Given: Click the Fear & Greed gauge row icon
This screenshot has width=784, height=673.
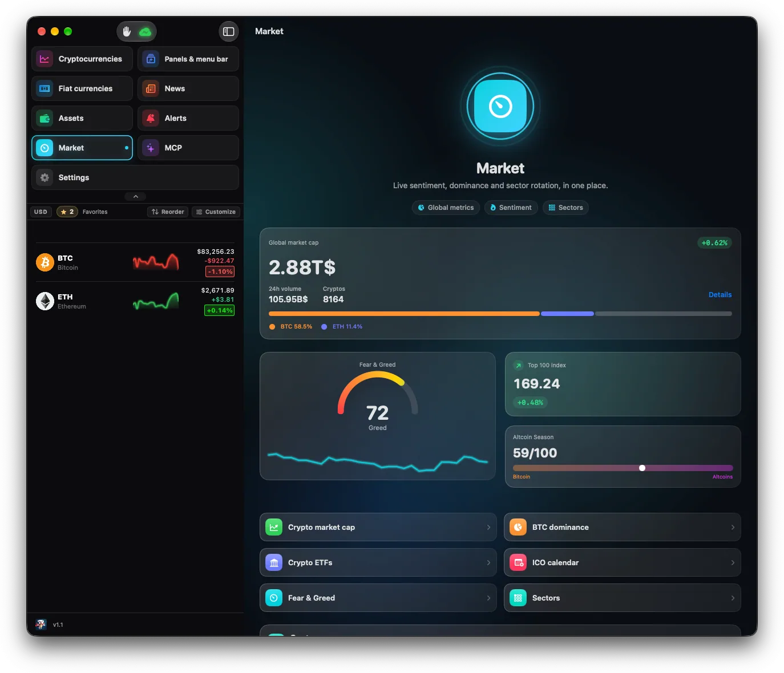Looking at the screenshot, I should 274,598.
